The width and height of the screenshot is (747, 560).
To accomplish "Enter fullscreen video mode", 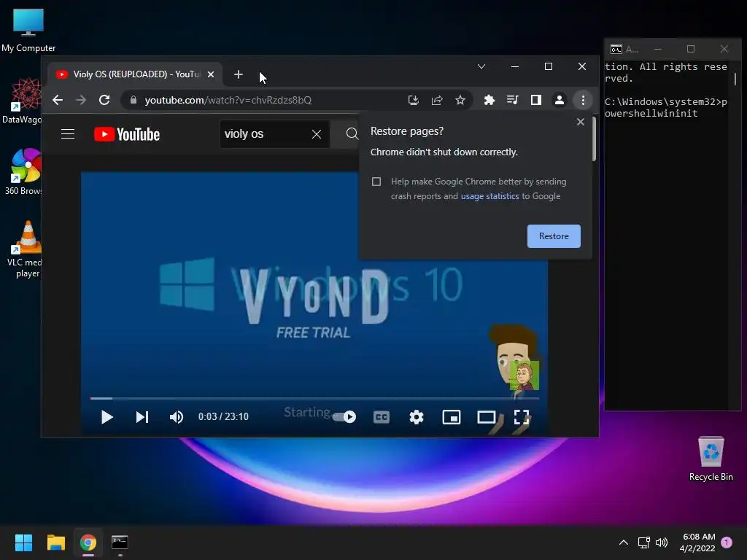I will coord(522,417).
